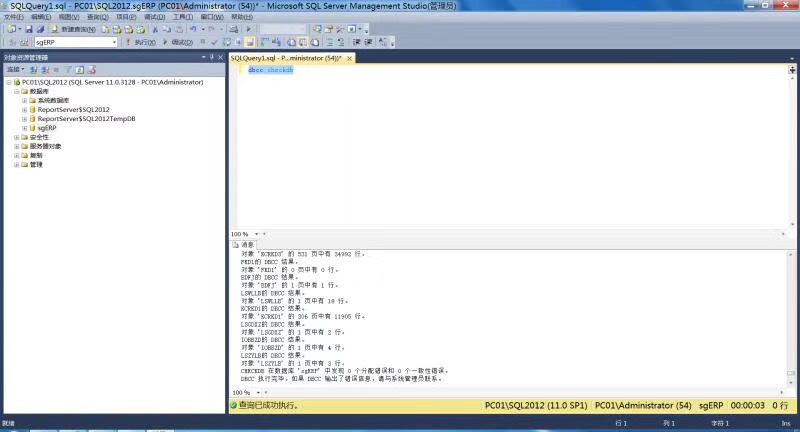The image size is (800, 432).
Task: Toggle the highlighted IntelliSense Enabled button
Action: tap(249, 42)
